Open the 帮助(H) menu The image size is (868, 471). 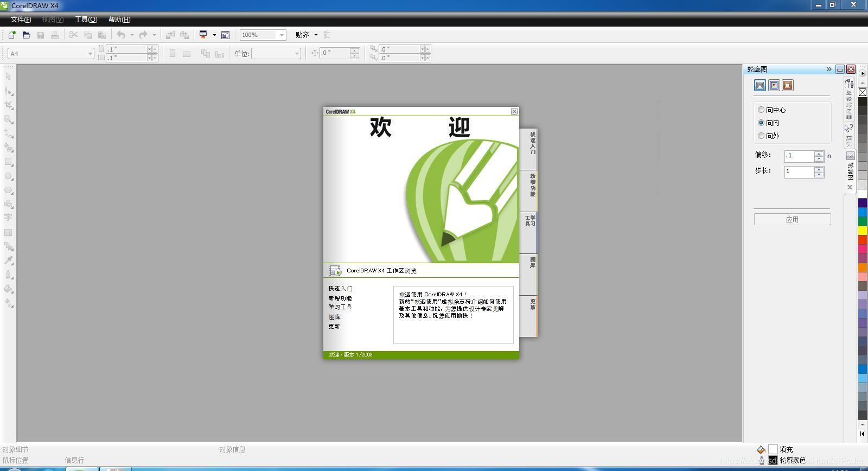(119, 20)
